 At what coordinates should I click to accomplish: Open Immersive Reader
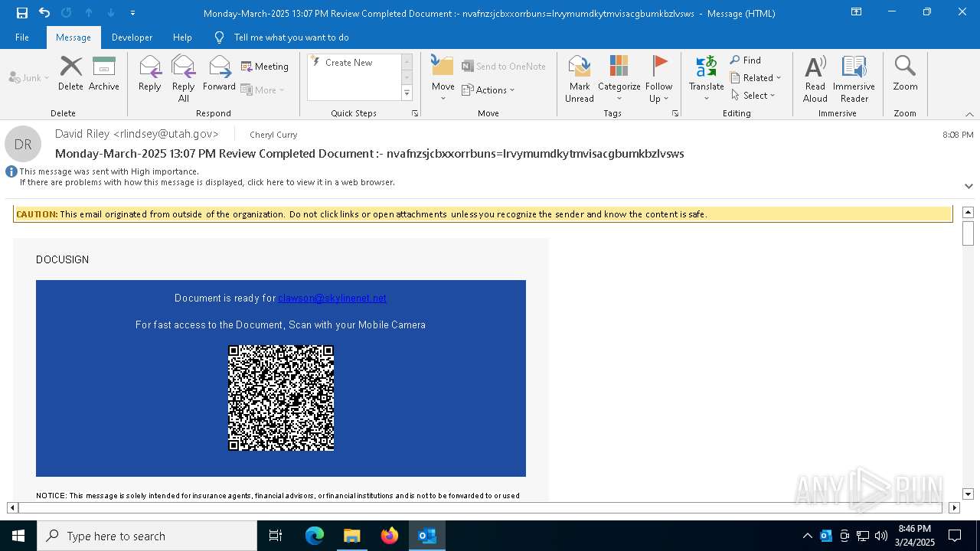[854, 79]
